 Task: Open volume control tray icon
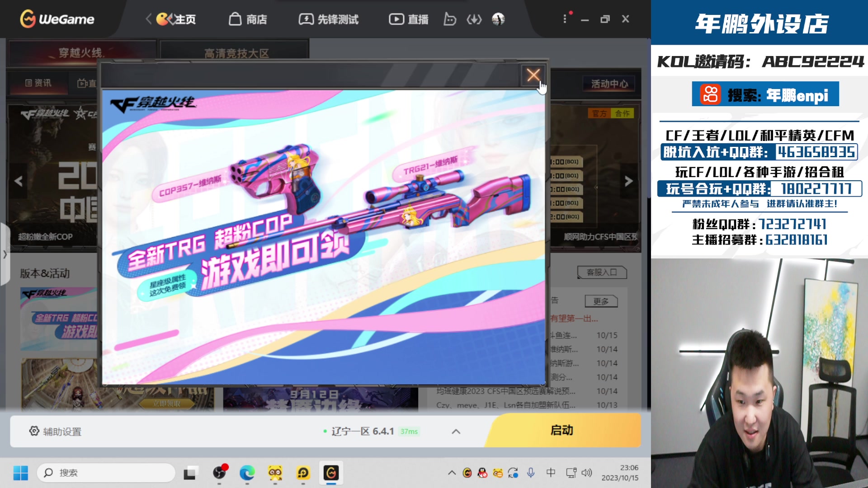pos(587,473)
